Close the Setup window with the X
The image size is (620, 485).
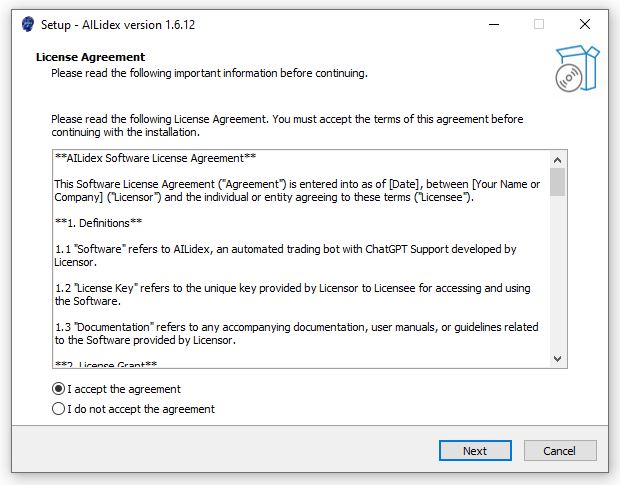[x=585, y=25]
